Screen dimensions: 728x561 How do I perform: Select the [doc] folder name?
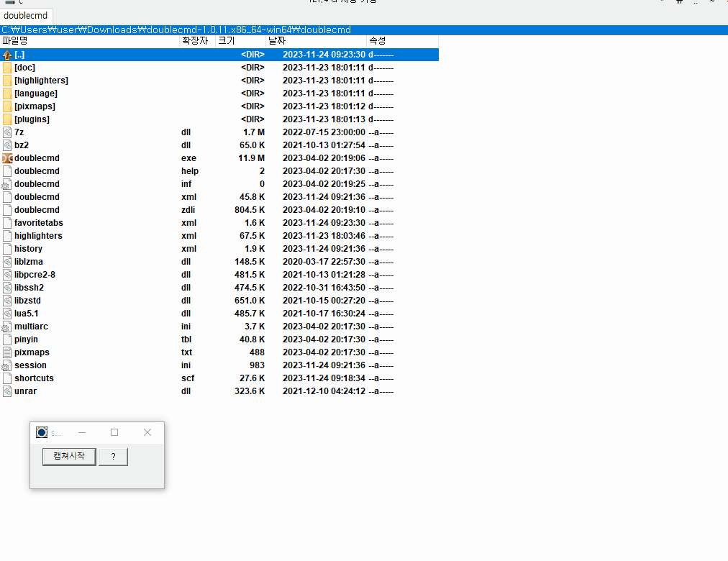click(x=24, y=68)
